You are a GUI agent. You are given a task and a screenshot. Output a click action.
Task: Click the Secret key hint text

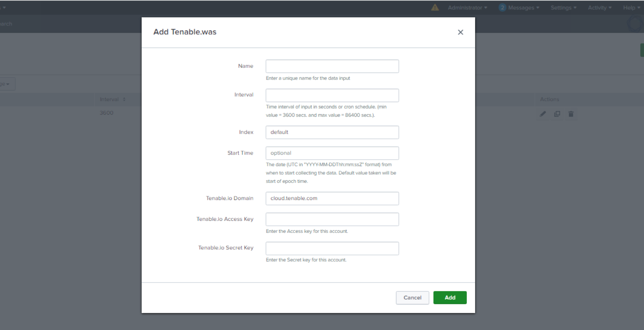tap(306, 260)
